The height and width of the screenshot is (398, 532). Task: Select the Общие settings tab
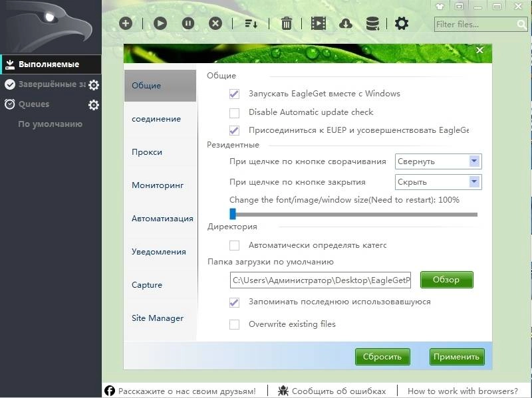(160, 86)
